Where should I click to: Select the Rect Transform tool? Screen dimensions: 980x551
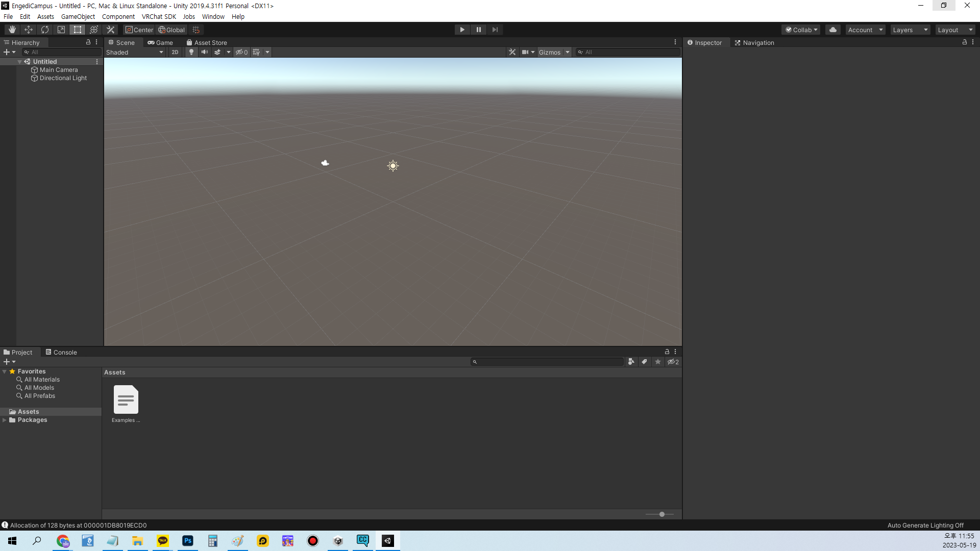pyautogui.click(x=78, y=30)
